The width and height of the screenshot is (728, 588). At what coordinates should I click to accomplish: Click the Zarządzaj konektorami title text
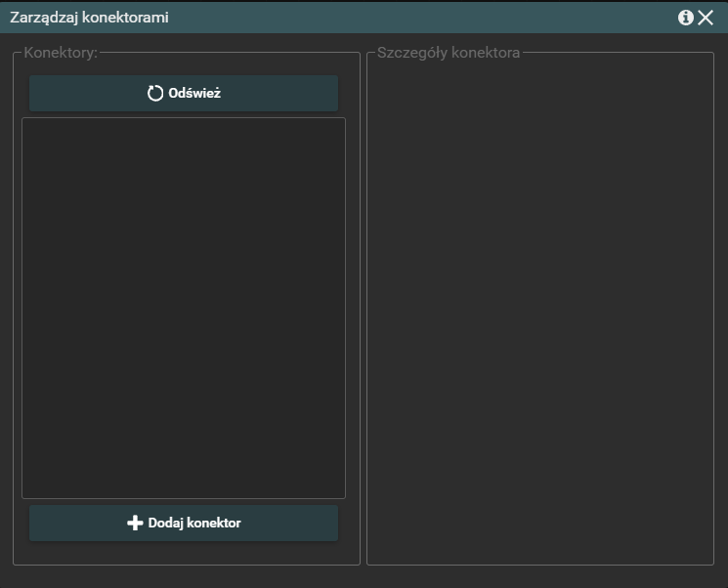pos(82,18)
